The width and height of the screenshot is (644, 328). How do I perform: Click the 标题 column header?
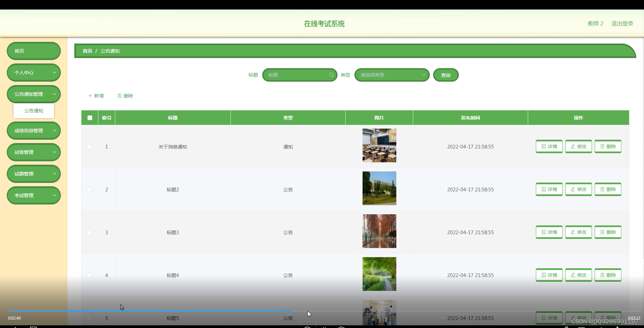pos(173,118)
